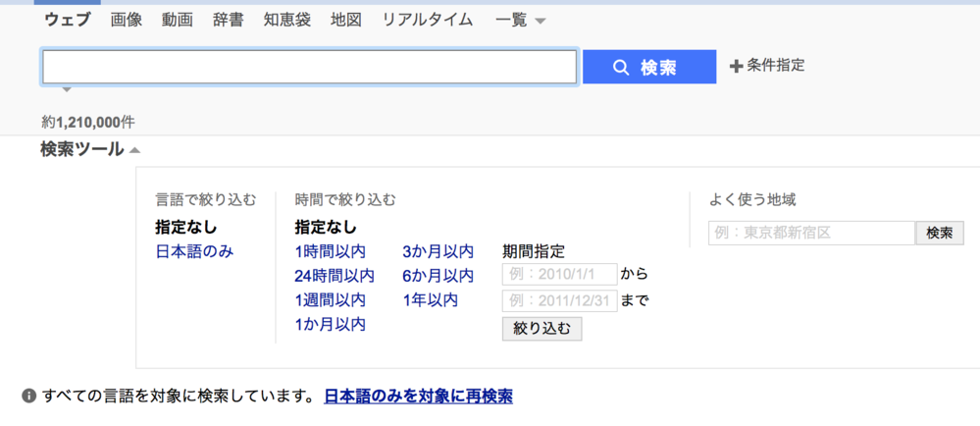Open 条件指定 advanced search options
The width and height of the screenshot is (980, 426).
(766, 66)
